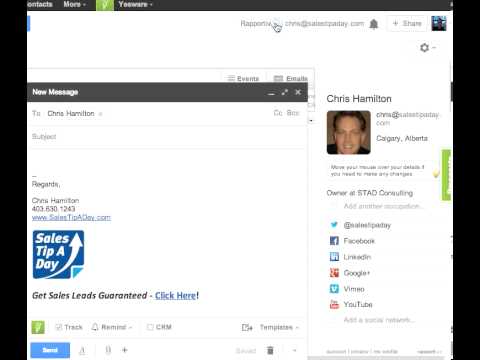Add Bcc recipients
Viewport: 480px width, 360px height.
click(293, 113)
